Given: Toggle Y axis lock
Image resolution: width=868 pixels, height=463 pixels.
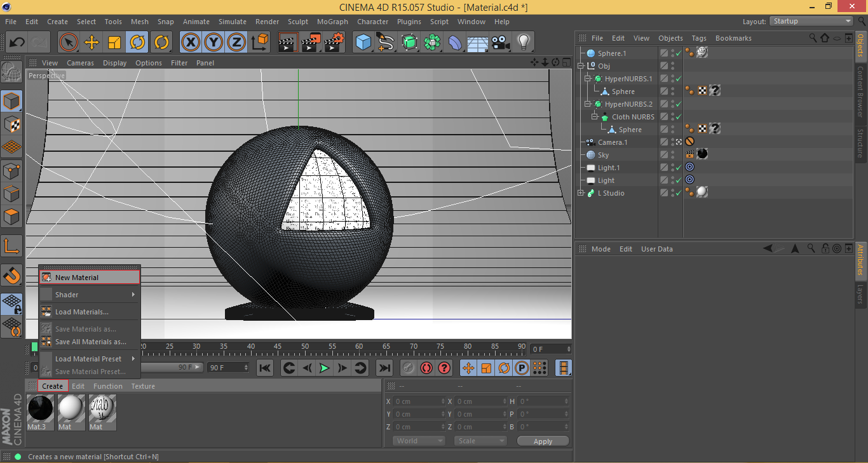Looking at the screenshot, I should click(214, 43).
